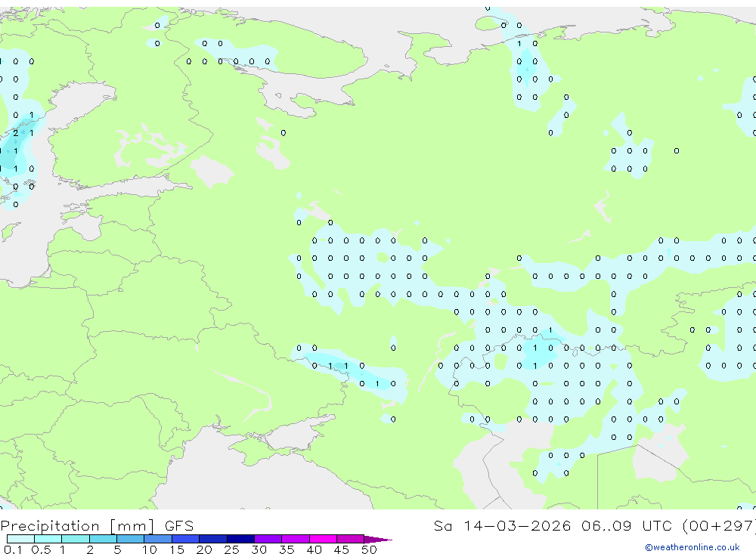
Task: Click the '0.1' legend scale label
Action: 13,549
